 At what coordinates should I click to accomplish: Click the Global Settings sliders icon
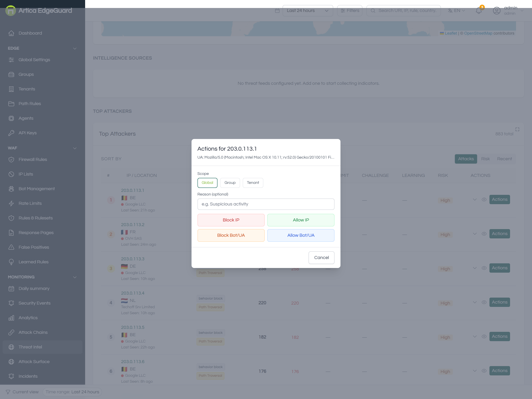tap(11, 60)
